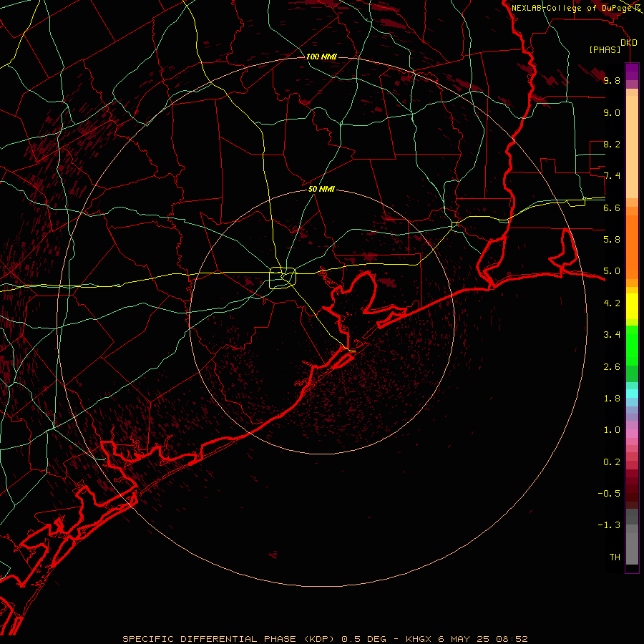Image resolution: width=644 pixels, height=644 pixels.
Task: Click the 100 NMI range ring label
Action: pos(321,57)
